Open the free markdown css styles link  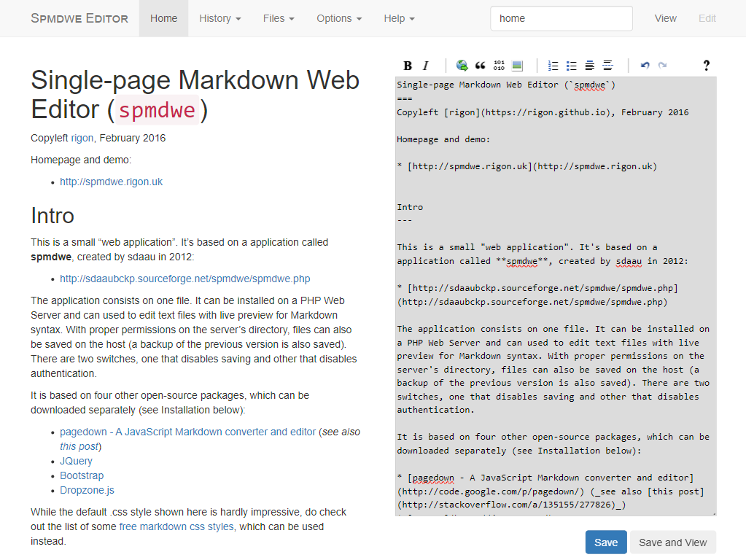176,526
